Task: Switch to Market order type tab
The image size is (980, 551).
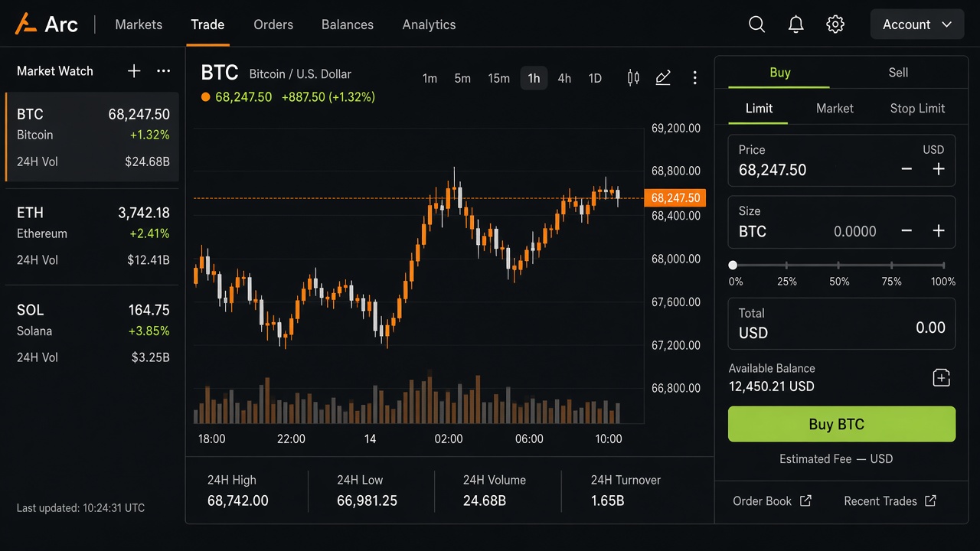Action: click(835, 109)
